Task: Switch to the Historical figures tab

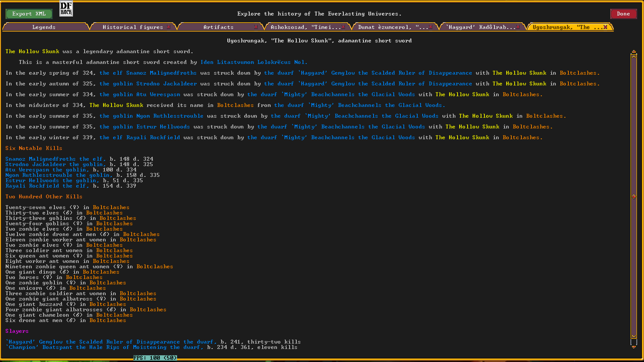Action: point(133,27)
